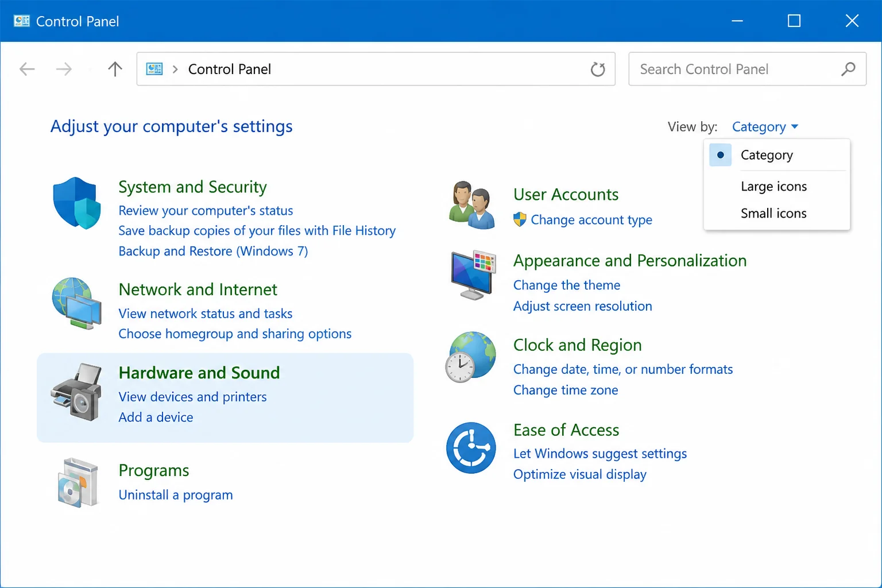The image size is (882, 588).
Task: Click Adjust screen resolution link
Action: (582, 306)
